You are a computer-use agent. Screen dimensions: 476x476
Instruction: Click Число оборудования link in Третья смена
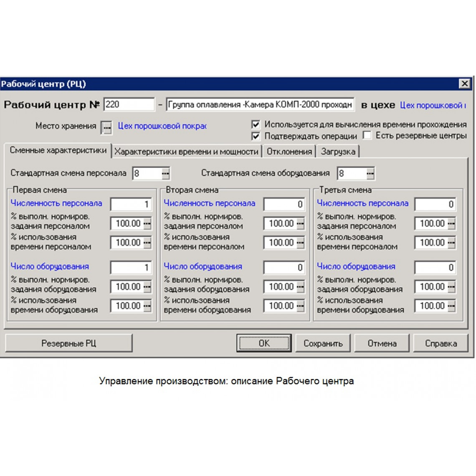[356, 266]
